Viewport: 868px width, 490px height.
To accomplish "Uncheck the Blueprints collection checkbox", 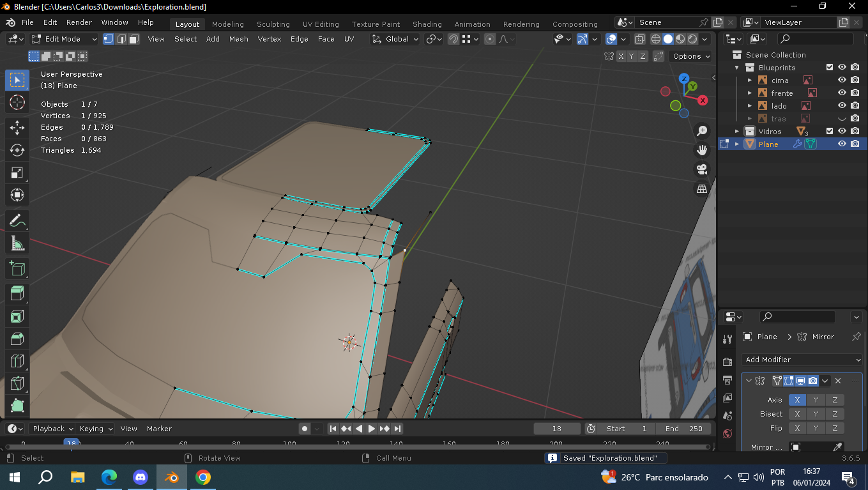I will click(x=830, y=68).
